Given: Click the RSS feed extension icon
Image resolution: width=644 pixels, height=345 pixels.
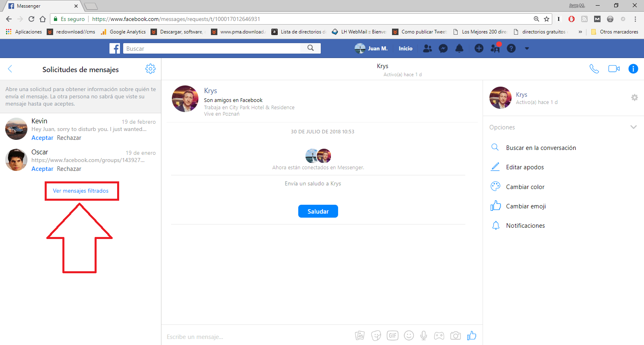Looking at the screenshot, I should coord(584,19).
